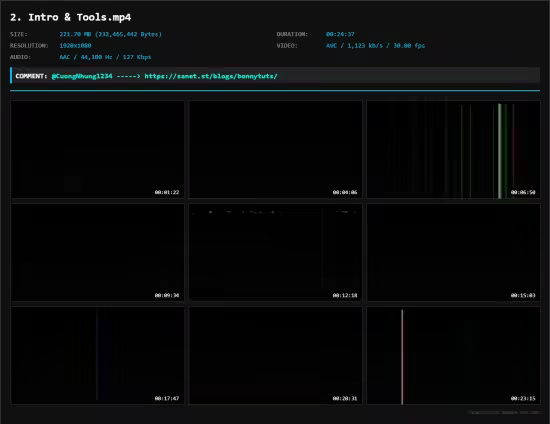
Task: Select the thumbnail stamped 00:06:50
Action: [454, 150]
